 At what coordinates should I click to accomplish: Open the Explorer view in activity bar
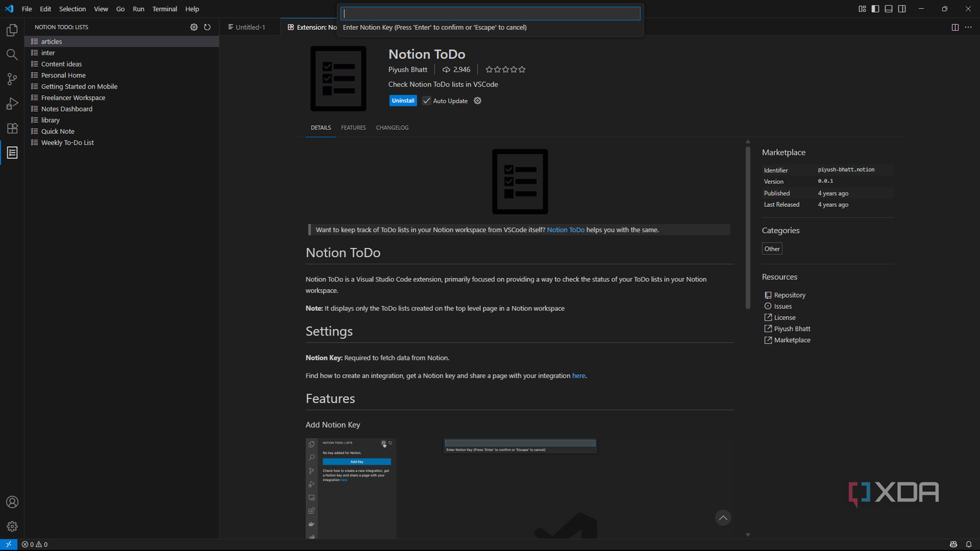12,30
